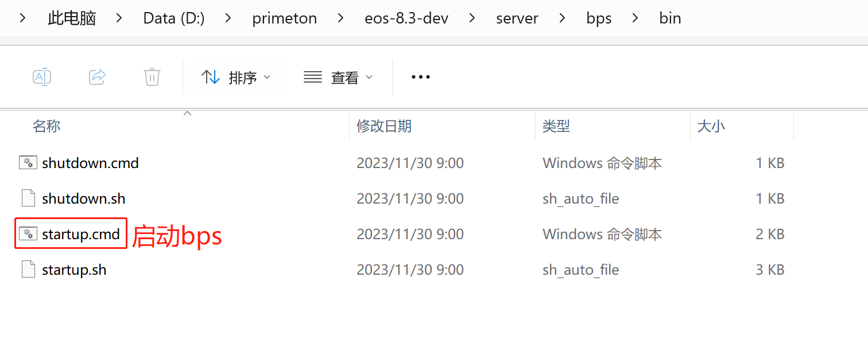868x351 pixels.
Task: Sort by 大小 column header
Action: click(x=711, y=126)
